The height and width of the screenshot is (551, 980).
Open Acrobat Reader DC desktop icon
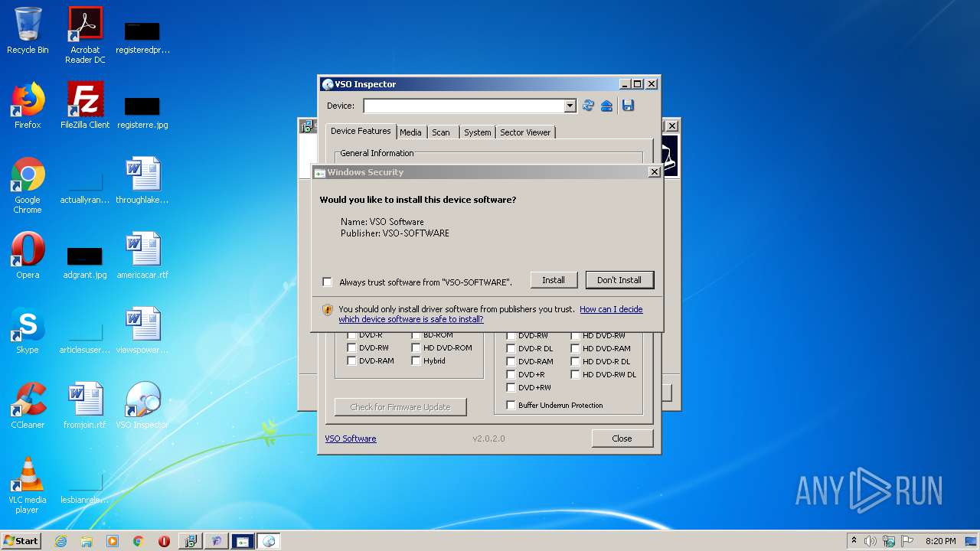click(x=85, y=35)
